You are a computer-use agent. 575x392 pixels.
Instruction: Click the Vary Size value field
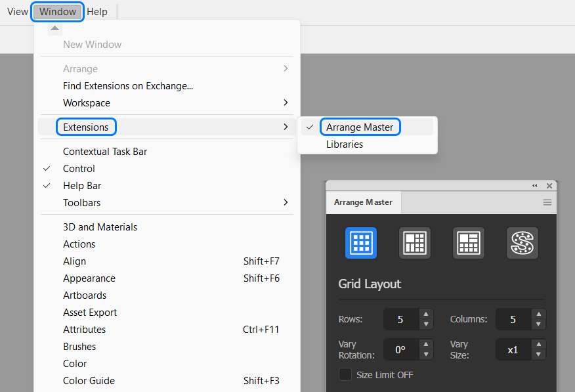[513, 350]
